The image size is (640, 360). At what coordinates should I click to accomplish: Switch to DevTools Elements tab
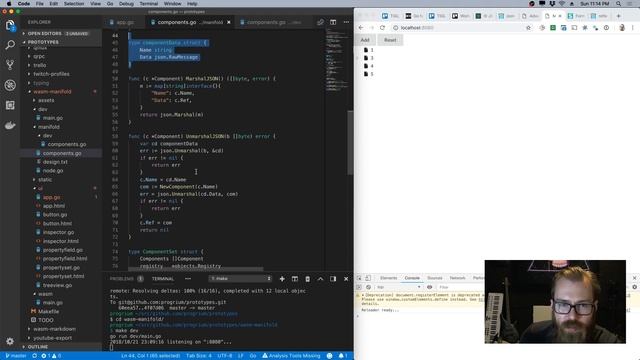(x=388, y=278)
